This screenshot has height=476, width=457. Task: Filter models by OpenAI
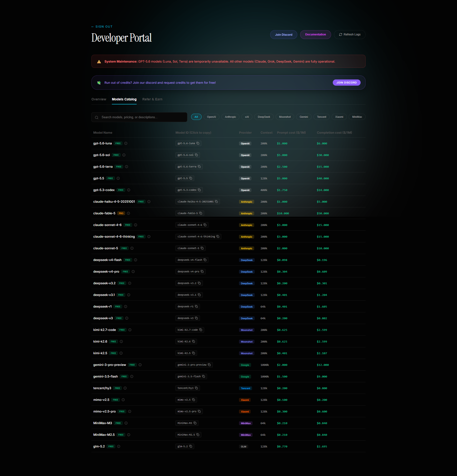[x=211, y=117]
